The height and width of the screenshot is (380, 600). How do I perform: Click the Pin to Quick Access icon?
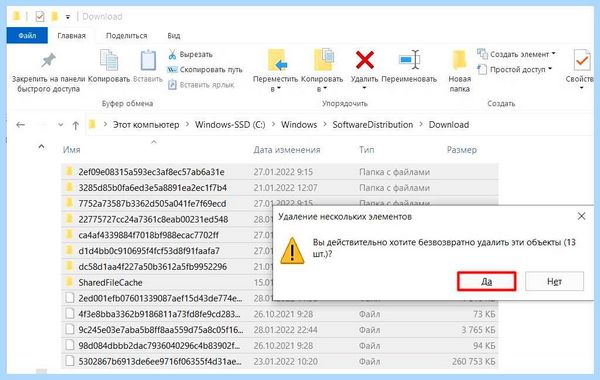point(49,60)
